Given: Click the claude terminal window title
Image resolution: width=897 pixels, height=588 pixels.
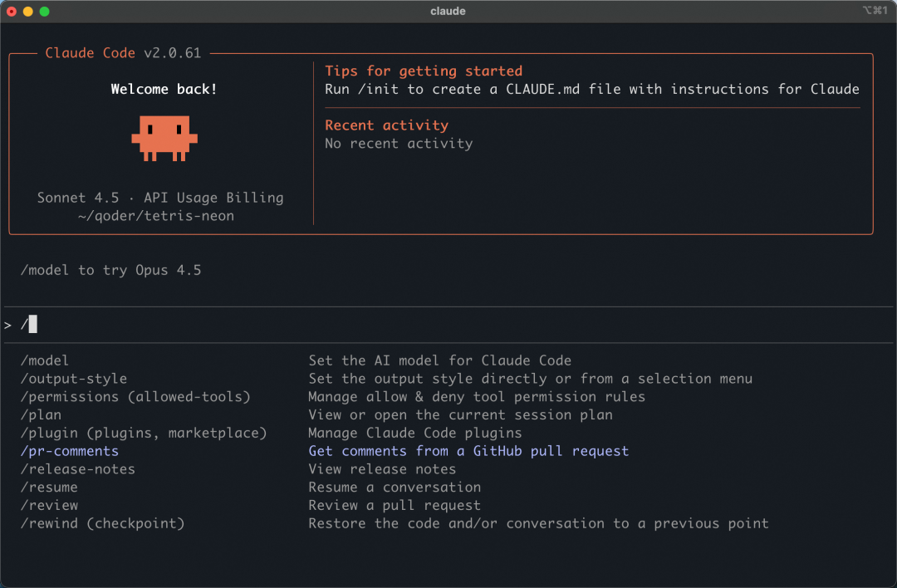Looking at the screenshot, I should (x=448, y=11).
